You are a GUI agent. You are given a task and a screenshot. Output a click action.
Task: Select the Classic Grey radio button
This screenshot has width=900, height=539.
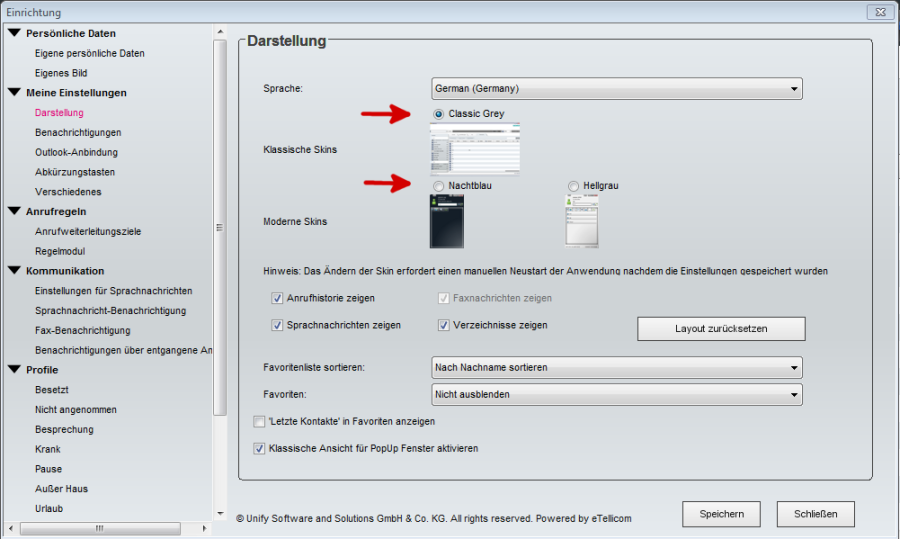(439, 115)
